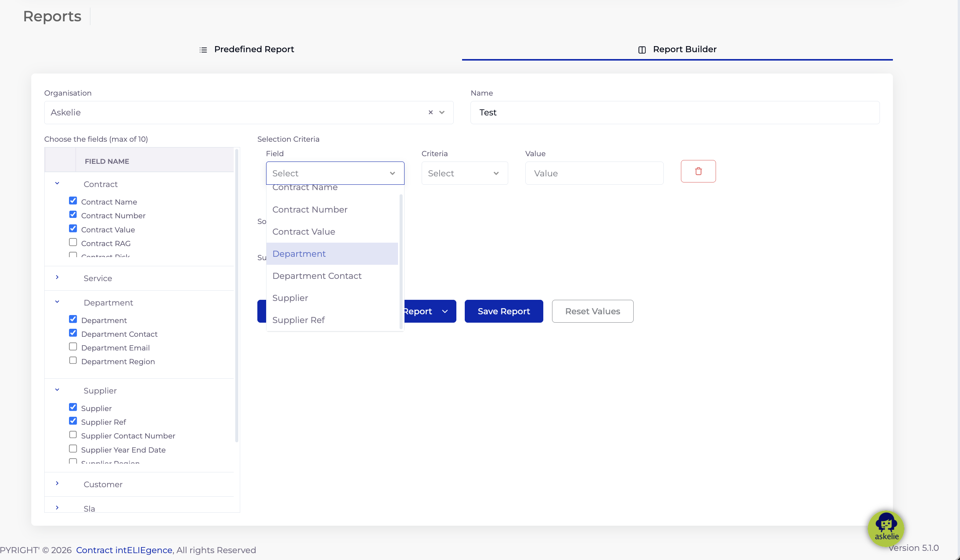The image size is (960, 560).
Task: Uncheck the Department Contact checkbox
Action: click(73, 333)
